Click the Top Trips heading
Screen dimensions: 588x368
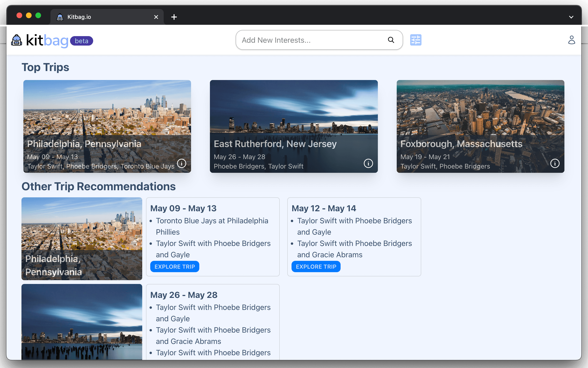point(45,67)
